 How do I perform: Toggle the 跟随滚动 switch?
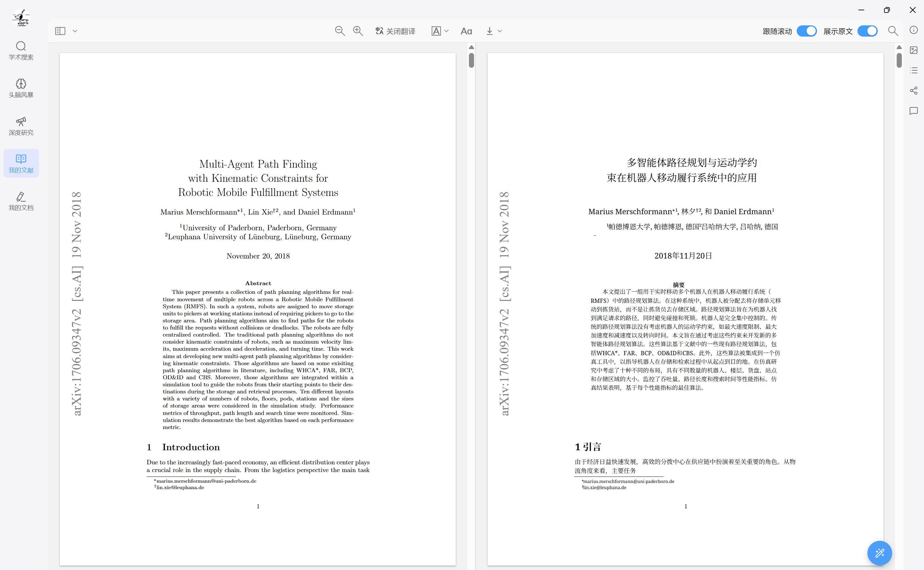pyautogui.click(x=806, y=31)
